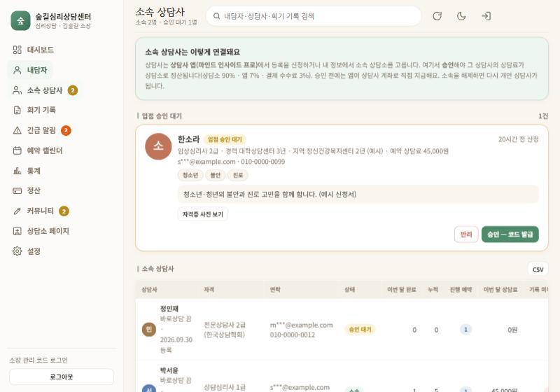Screen dimensions: 560x392
Task: Click the badge 2 beside 소속 상담사
Action: point(73,90)
